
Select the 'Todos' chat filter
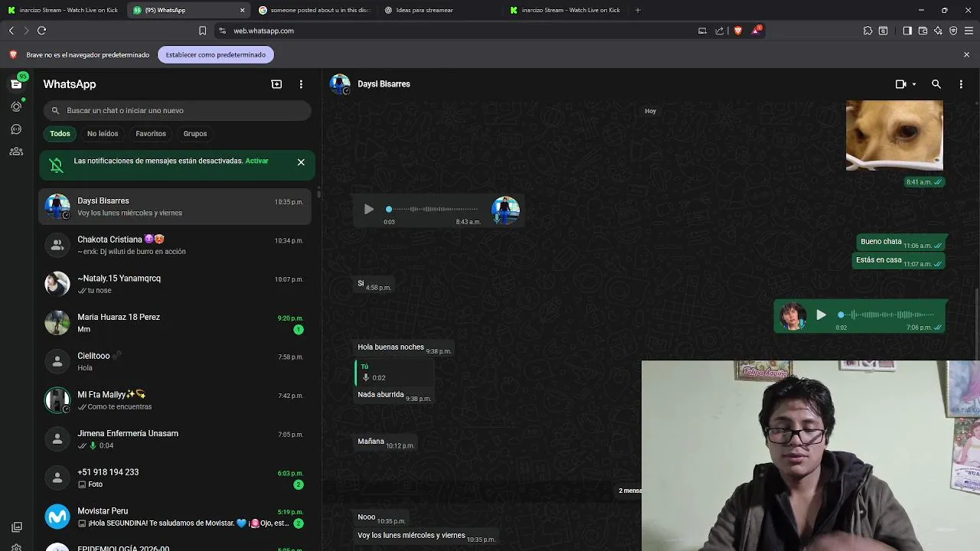point(60,134)
